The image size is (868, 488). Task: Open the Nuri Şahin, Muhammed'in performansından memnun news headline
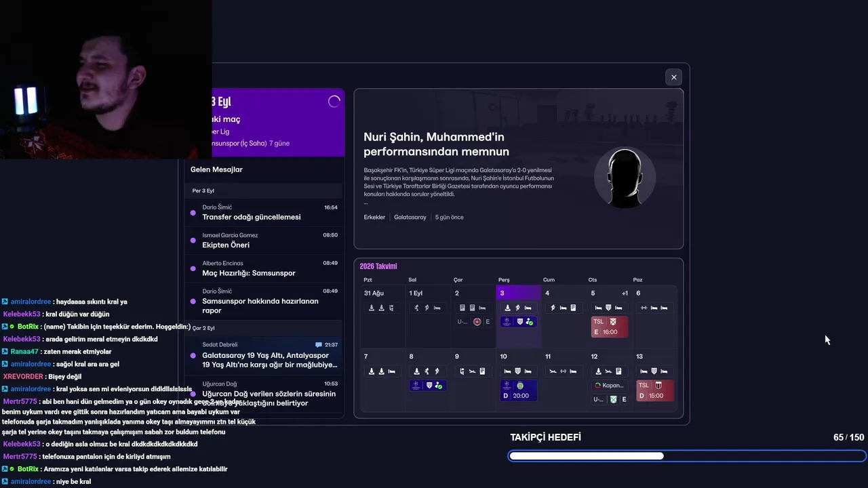coord(436,144)
